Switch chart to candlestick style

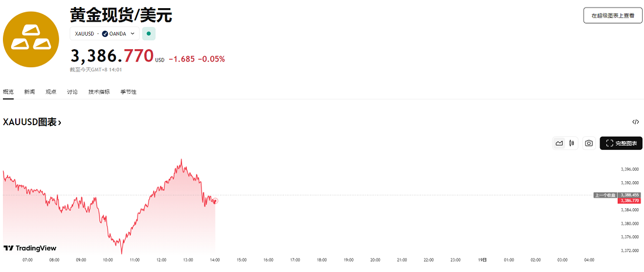point(571,143)
